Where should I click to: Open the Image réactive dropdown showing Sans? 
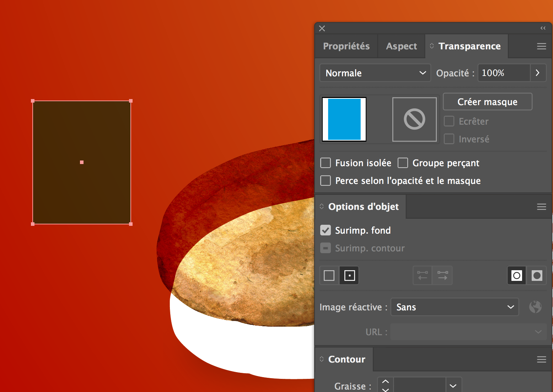coord(455,307)
